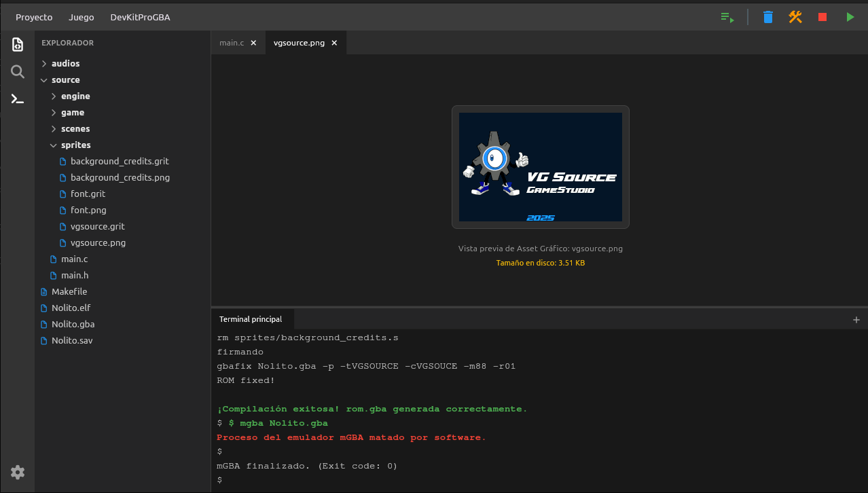Select the Nolito.elf file name
Viewport: 868px width, 493px height.
[x=71, y=308]
